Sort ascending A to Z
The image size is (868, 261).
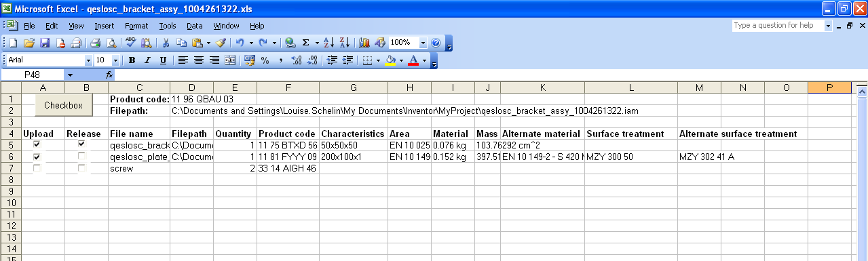(x=328, y=43)
